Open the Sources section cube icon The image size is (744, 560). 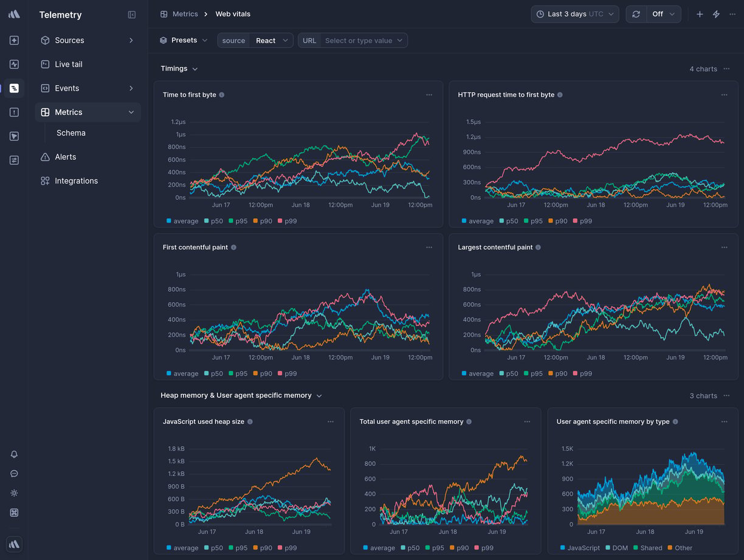pyautogui.click(x=45, y=40)
